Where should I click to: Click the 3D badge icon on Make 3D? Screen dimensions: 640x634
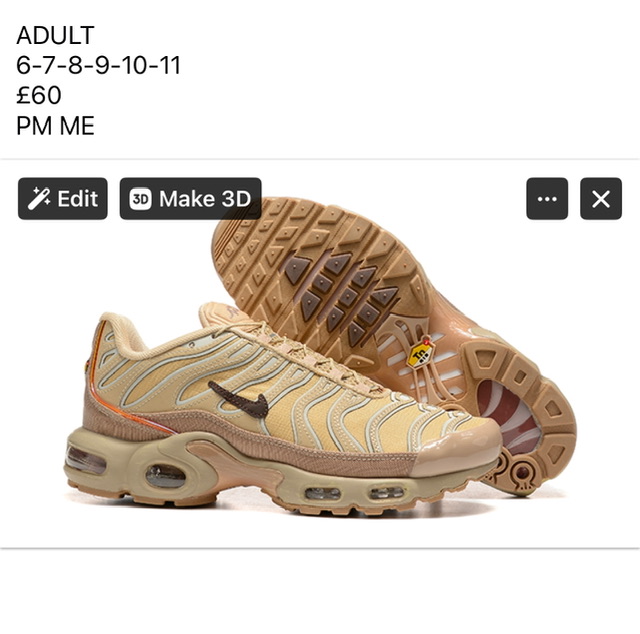(x=140, y=199)
